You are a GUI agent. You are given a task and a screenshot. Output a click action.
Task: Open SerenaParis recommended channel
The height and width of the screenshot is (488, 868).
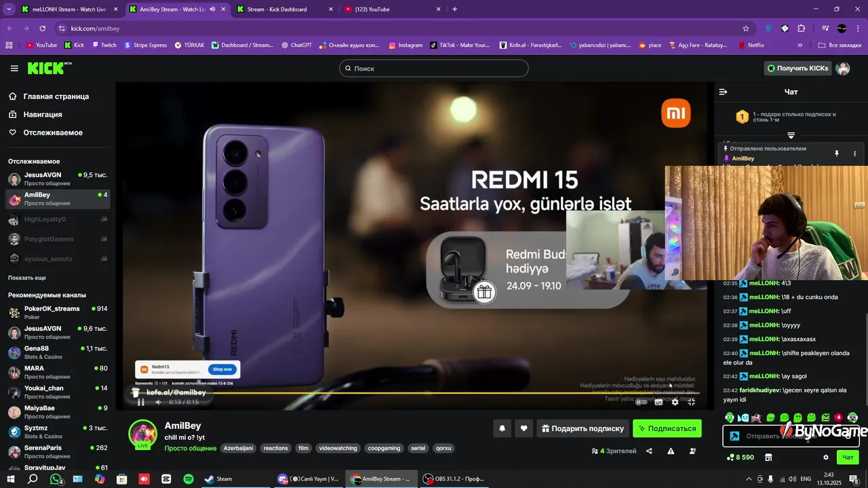point(58,452)
